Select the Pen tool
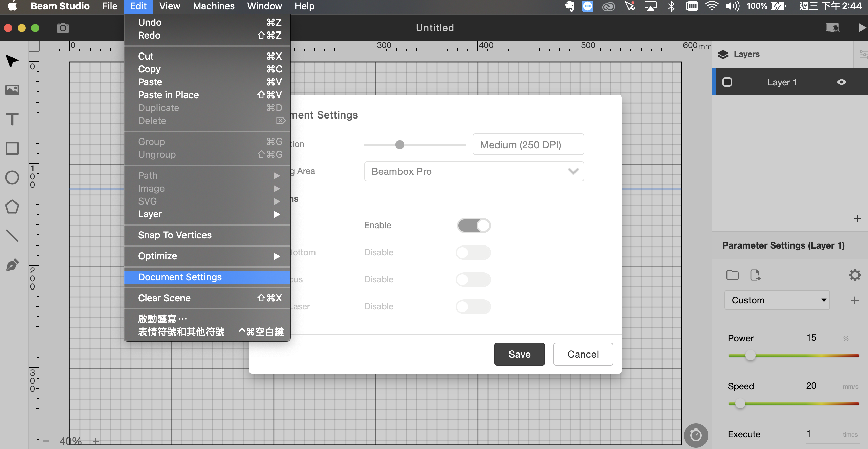 [12, 265]
